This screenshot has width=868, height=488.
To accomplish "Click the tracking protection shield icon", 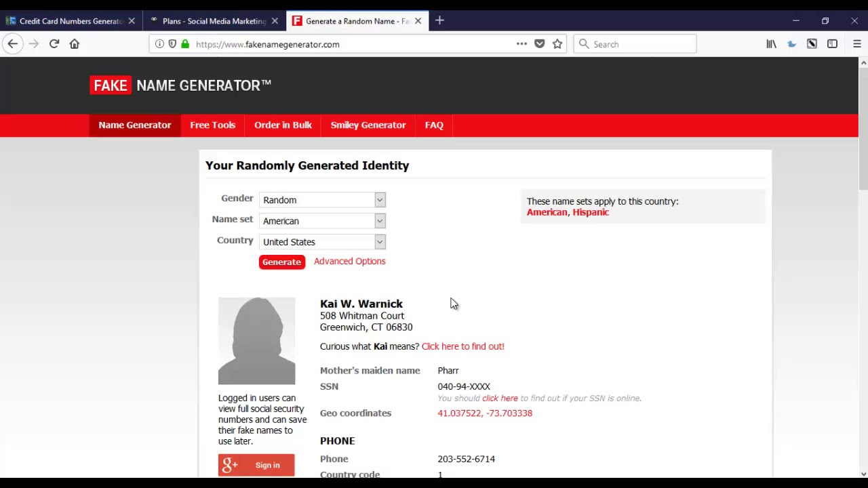I will [172, 44].
